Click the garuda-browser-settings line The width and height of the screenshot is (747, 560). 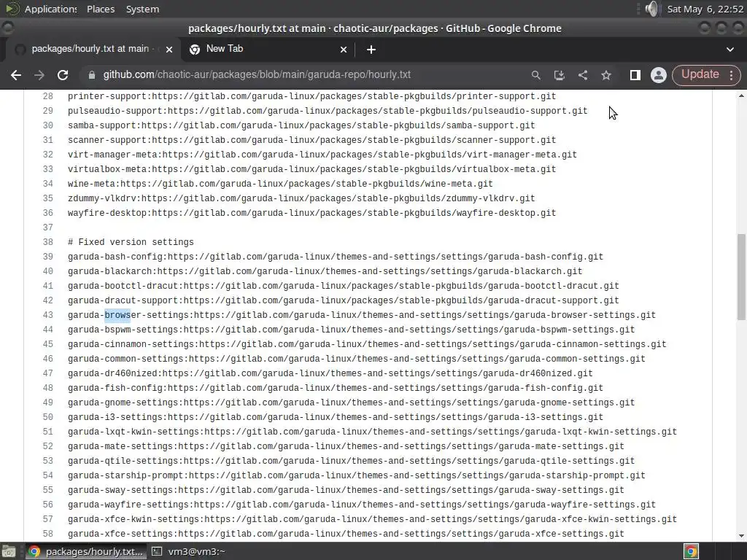pos(362,315)
